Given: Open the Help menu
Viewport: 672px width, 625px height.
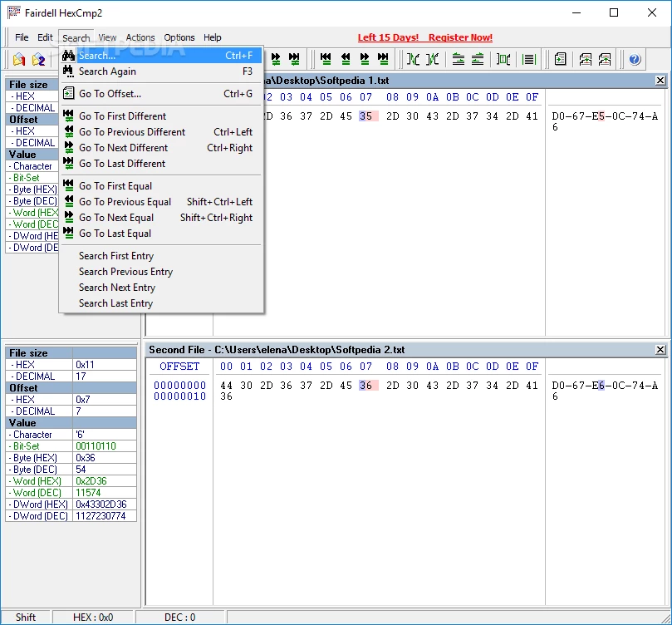Looking at the screenshot, I should 213,37.
